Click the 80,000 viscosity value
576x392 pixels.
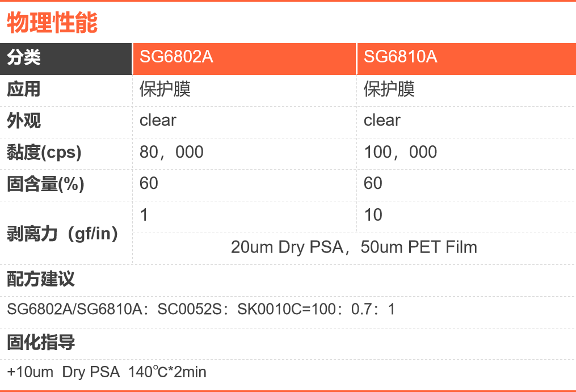coord(171,152)
